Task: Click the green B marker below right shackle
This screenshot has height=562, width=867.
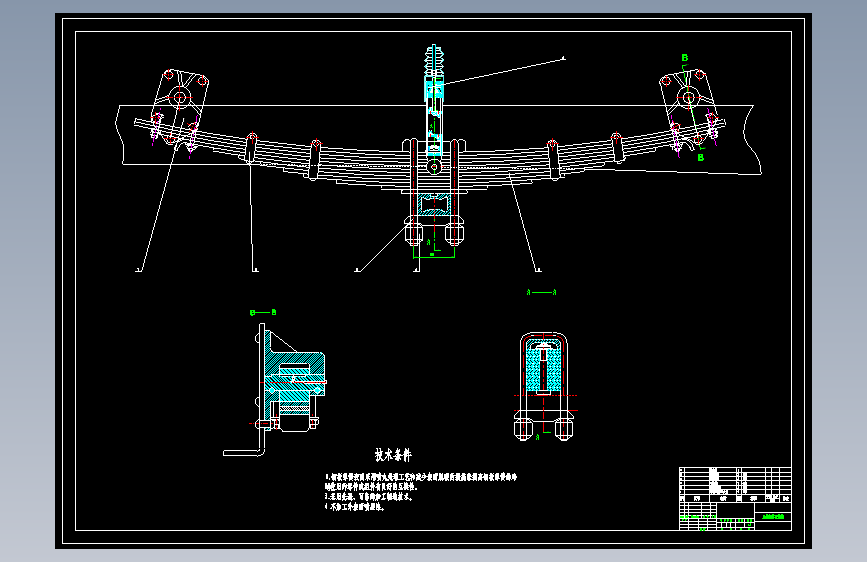Action: 701,158
